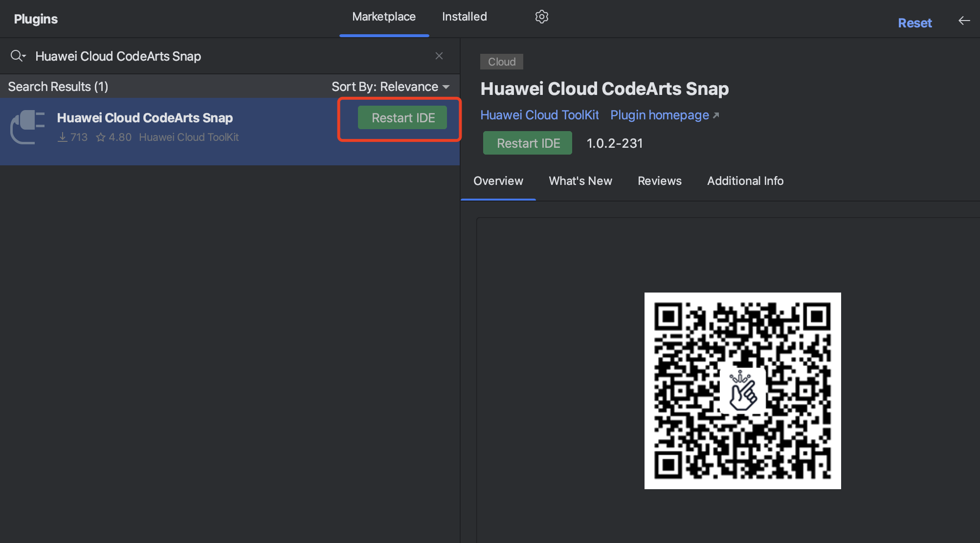Screen dimensions: 980x543
Task: Open the Plugin homepage link
Action: [659, 115]
